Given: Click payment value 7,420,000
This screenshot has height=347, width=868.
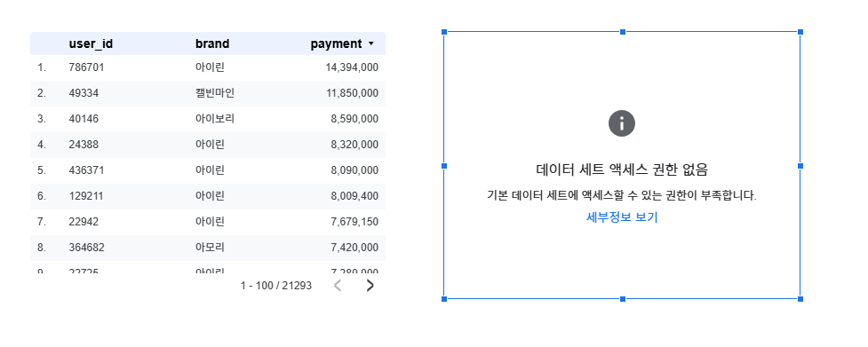Looking at the screenshot, I should 354,247.
